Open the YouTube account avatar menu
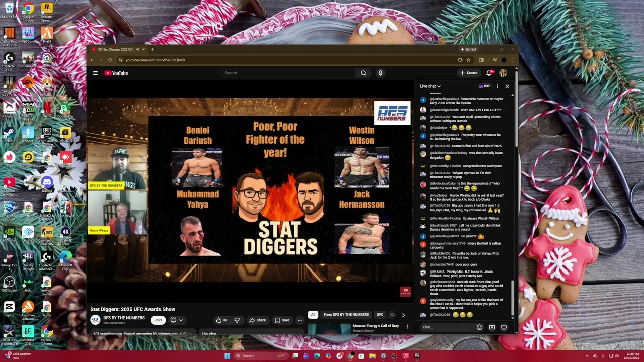Screen dimensions: 644x362 (x=503, y=73)
